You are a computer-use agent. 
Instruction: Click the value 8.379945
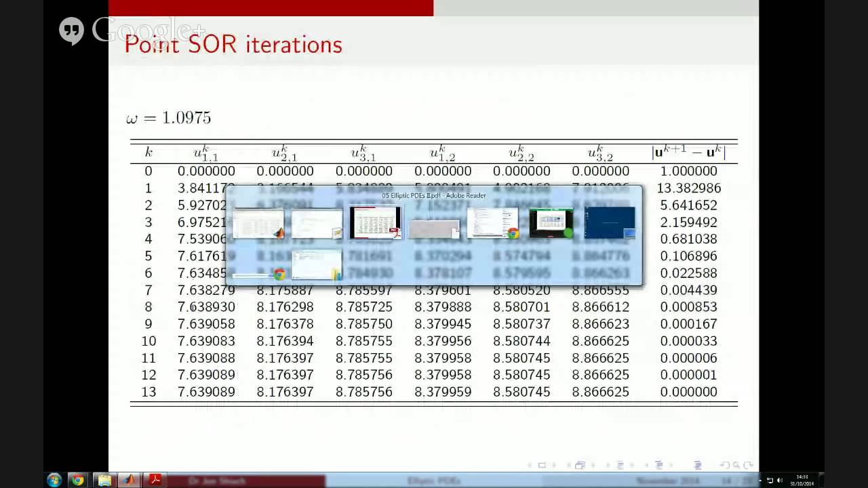point(443,324)
